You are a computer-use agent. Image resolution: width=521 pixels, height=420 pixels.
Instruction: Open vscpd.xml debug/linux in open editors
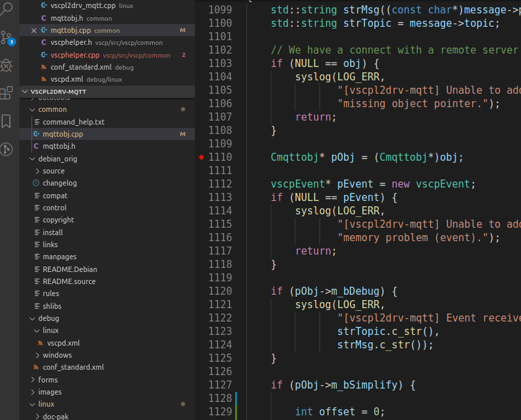[x=107, y=80]
